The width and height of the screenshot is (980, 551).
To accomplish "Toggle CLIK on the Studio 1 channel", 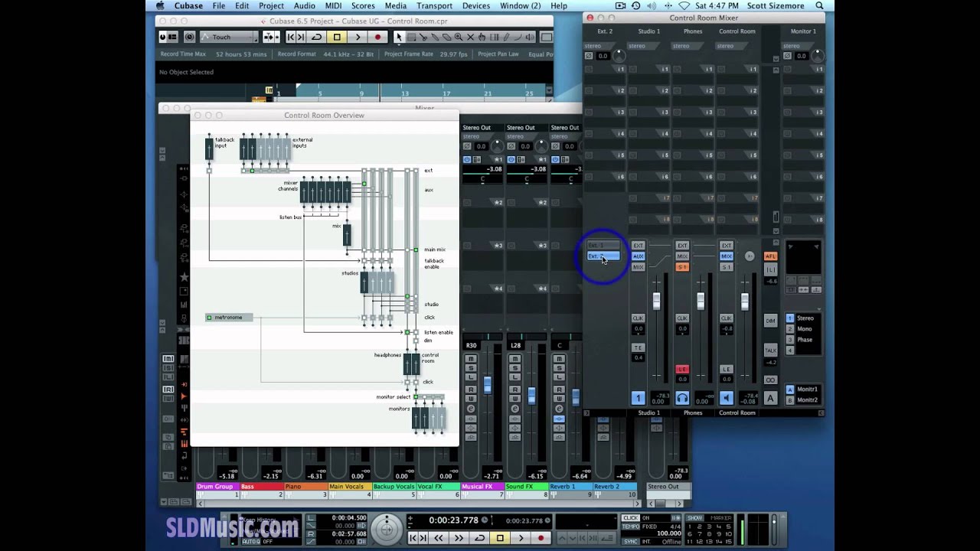I will [638, 318].
